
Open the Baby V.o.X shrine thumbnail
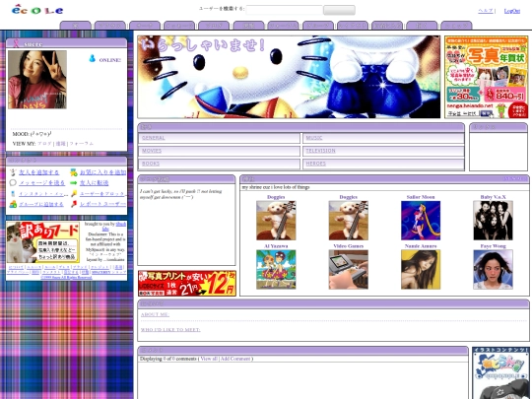493,221
